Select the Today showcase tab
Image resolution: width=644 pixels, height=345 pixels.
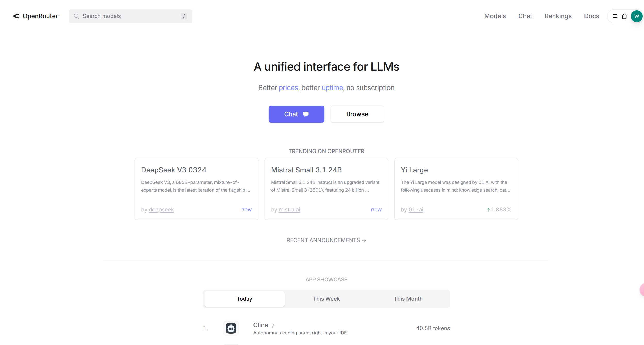click(x=244, y=299)
